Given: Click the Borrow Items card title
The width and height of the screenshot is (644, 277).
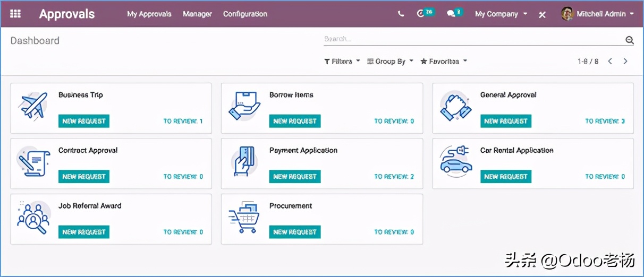Looking at the screenshot, I should [x=291, y=95].
